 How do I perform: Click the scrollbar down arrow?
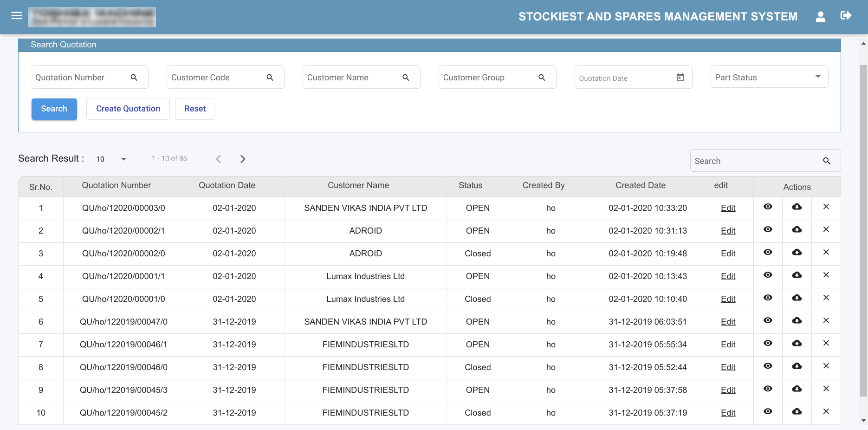(x=863, y=421)
